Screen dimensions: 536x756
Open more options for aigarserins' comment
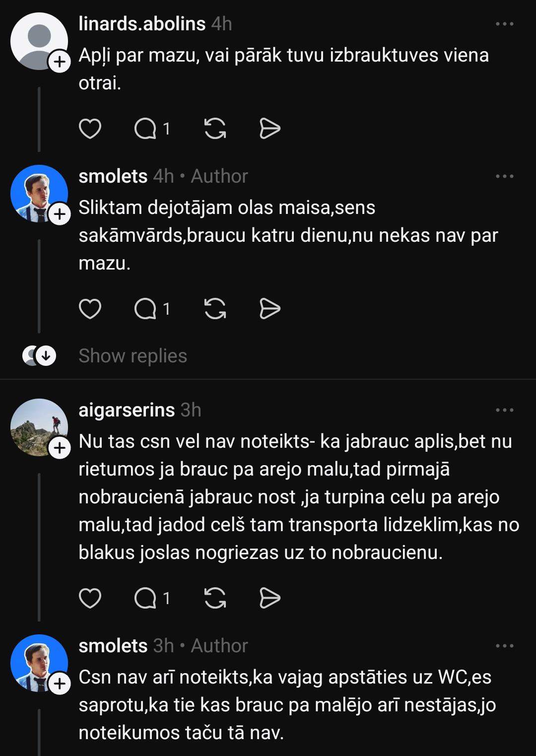(504, 410)
